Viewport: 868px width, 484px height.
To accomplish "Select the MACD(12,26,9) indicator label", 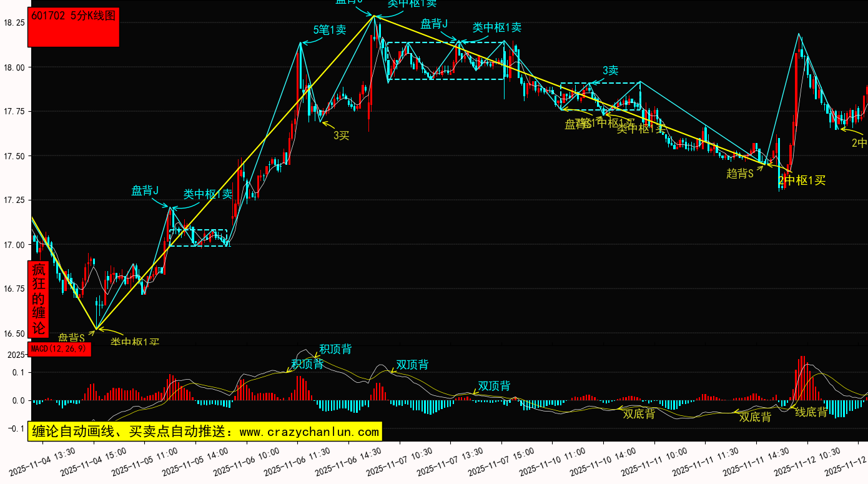I will click(59, 349).
